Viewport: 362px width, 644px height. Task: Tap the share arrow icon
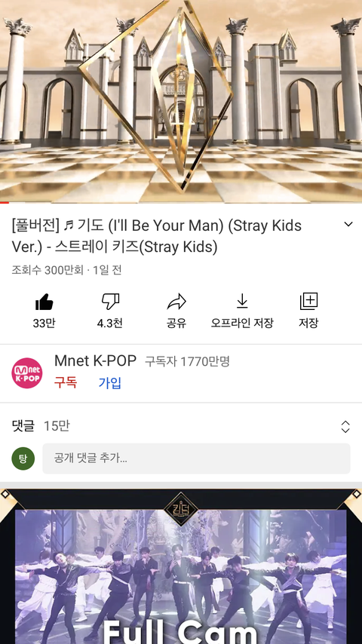(176, 302)
